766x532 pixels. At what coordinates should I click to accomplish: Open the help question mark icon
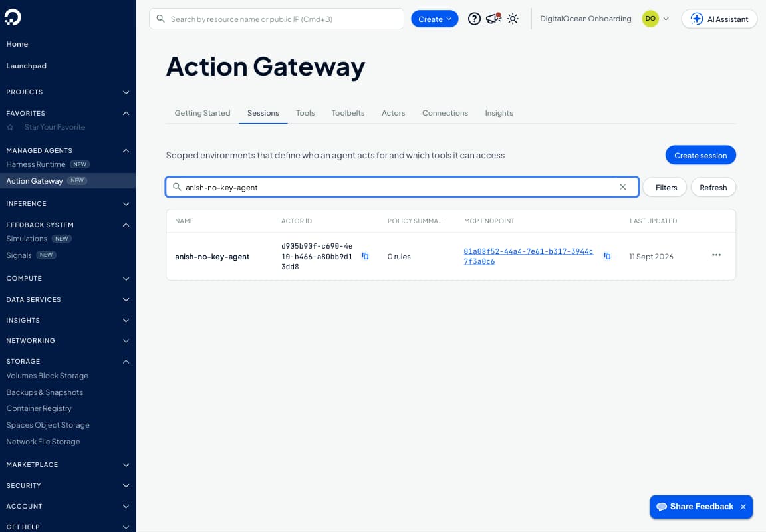(x=474, y=19)
